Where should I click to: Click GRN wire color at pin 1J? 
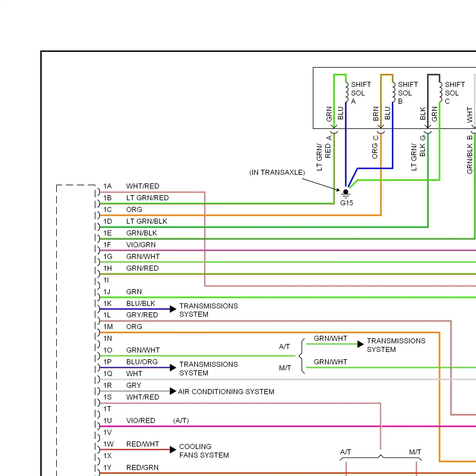[x=134, y=292]
